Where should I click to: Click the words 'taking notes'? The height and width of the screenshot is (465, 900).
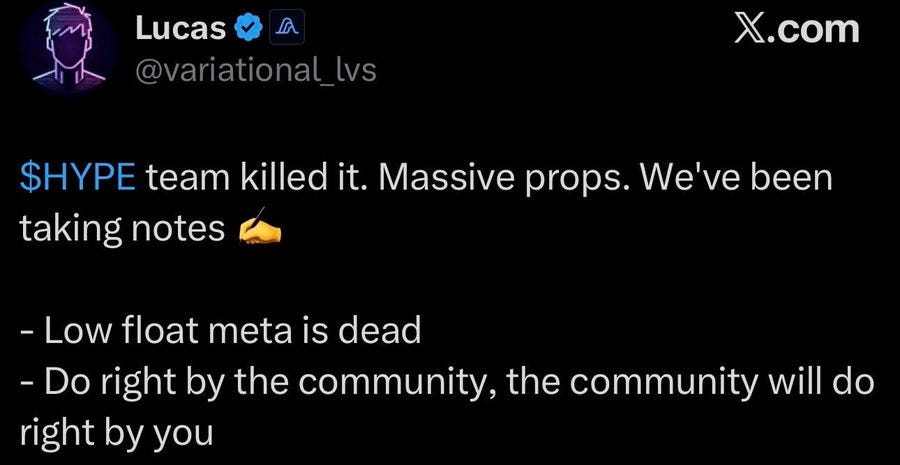(x=122, y=229)
